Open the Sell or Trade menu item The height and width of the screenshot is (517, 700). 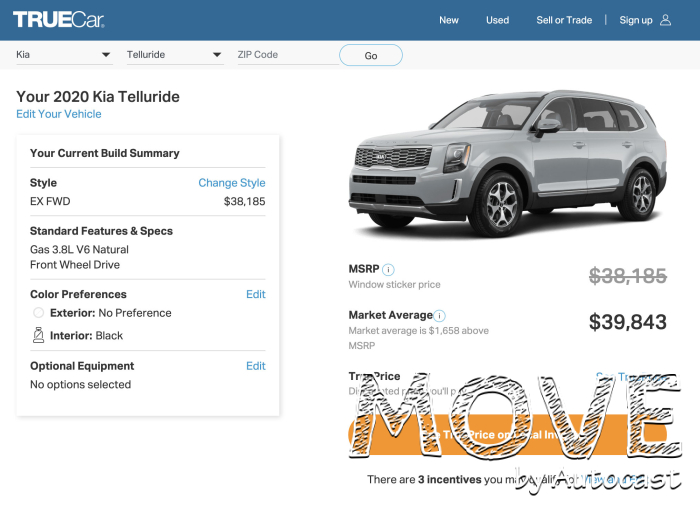pyautogui.click(x=564, y=20)
